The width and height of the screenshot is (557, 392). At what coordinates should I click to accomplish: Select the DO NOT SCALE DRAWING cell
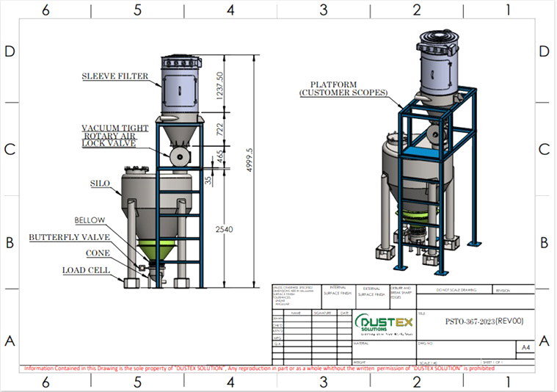[x=454, y=290]
